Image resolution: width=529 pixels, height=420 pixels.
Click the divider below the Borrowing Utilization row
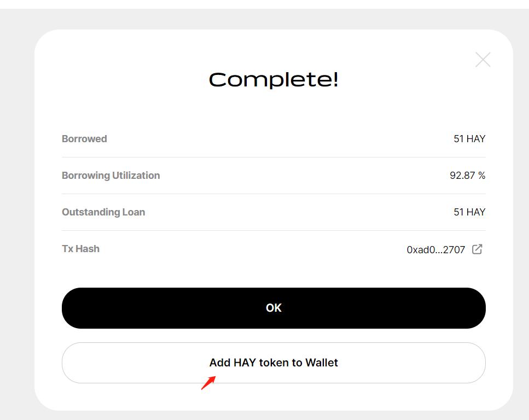pyautogui.click(x=274, y=194)
